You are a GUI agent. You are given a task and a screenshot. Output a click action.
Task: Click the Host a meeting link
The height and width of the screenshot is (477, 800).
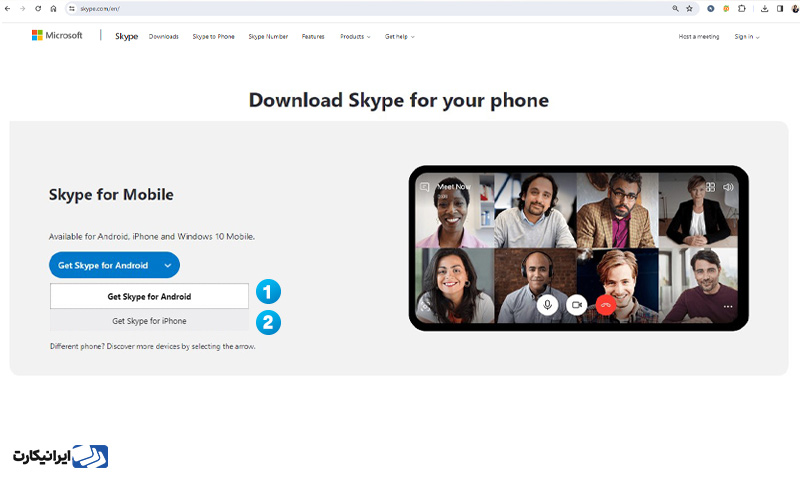[x=698, y=37]
